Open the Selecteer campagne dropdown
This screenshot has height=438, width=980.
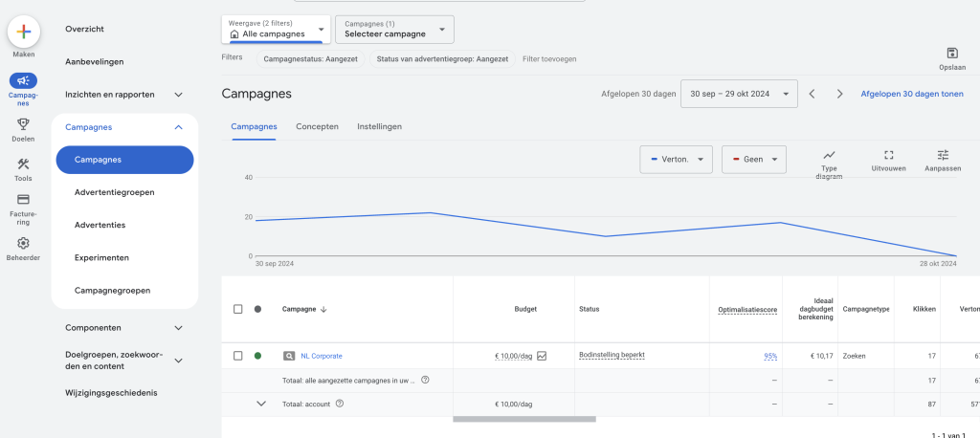click(394, 30)
